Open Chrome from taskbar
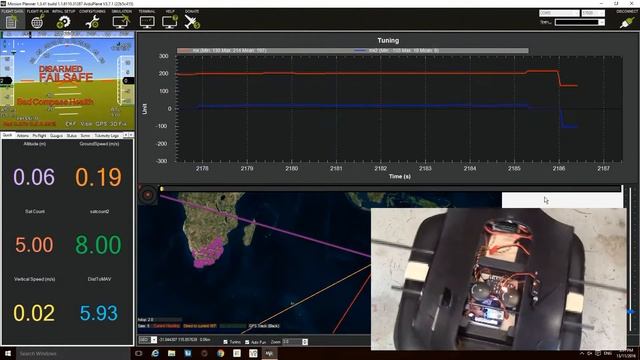Viewport: 640px width, 360px height. tap(220, 353)
